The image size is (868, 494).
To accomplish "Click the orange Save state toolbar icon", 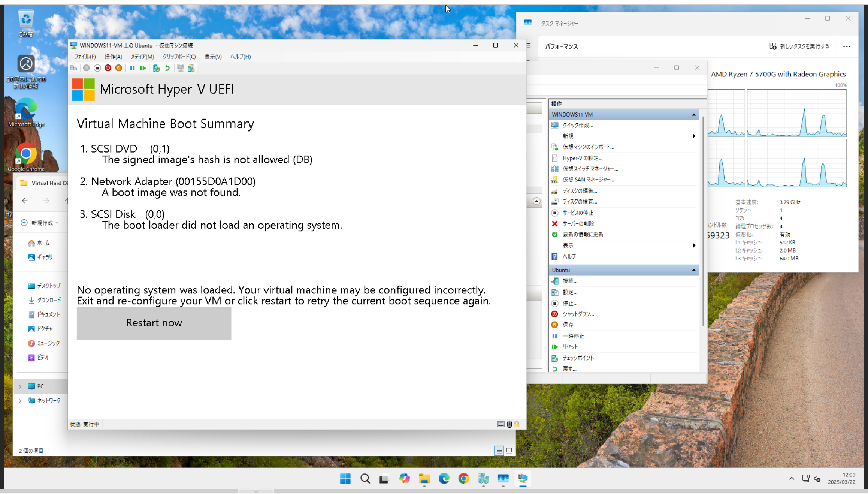I will click(x=119, y=68).
